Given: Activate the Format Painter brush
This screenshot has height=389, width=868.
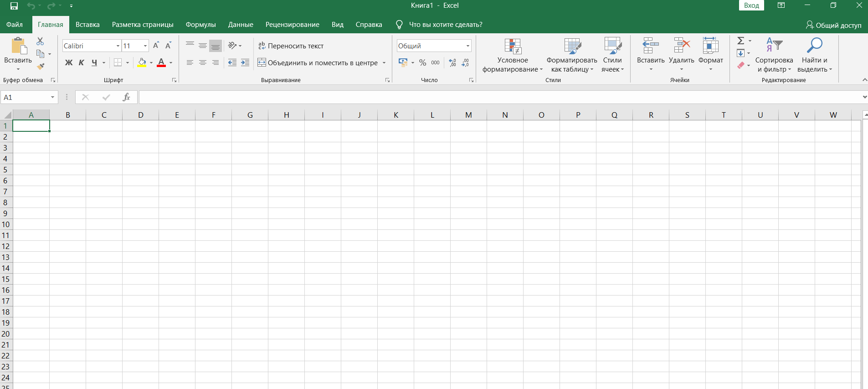Looking at the screenshot, I should click(41, 67).
